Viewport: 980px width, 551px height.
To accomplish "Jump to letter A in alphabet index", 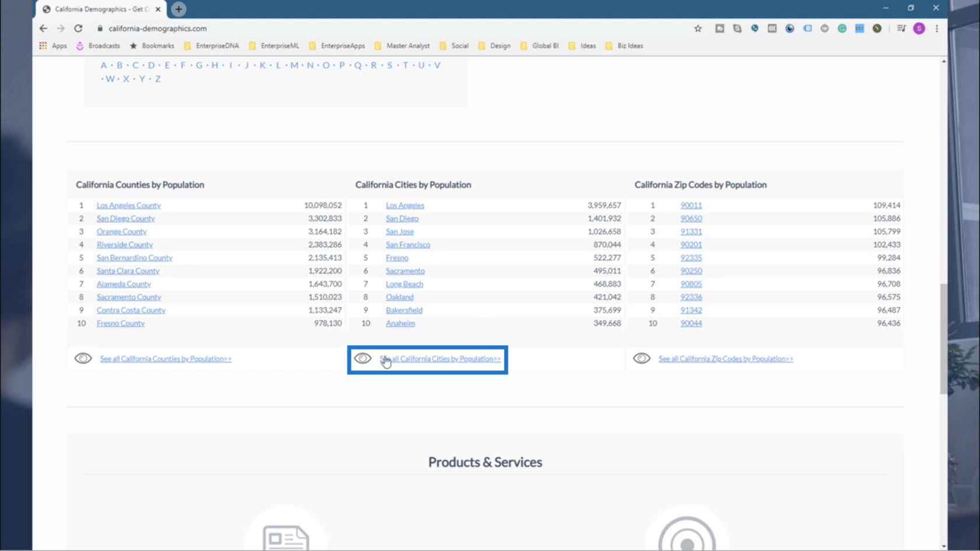I will pos(103,65).
